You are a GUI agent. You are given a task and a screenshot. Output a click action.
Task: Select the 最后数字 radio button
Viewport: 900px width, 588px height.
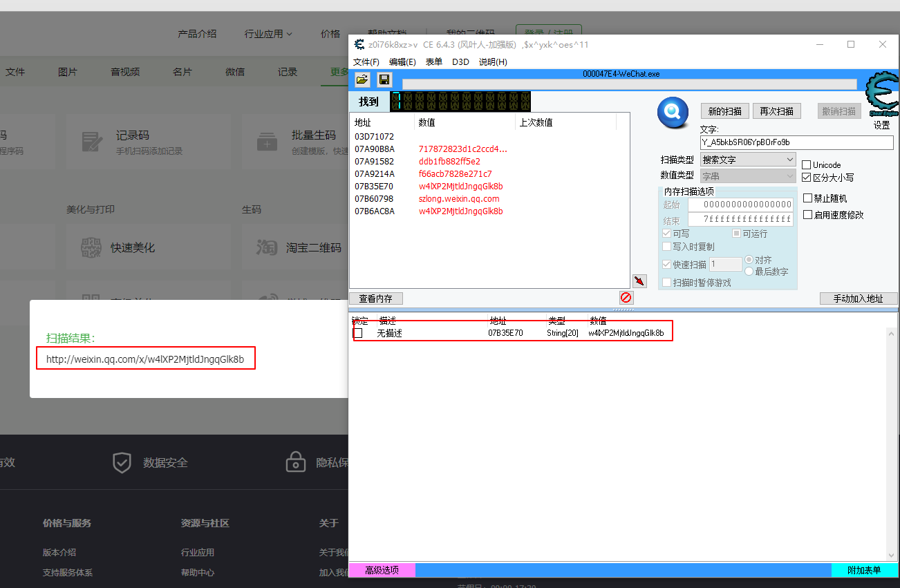click(749, 272)
